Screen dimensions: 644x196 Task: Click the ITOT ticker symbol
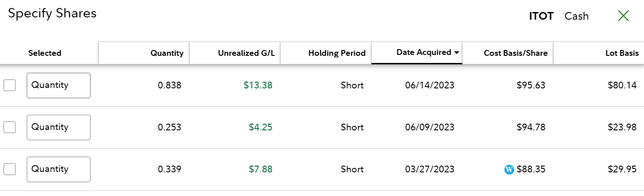point(541,17)
